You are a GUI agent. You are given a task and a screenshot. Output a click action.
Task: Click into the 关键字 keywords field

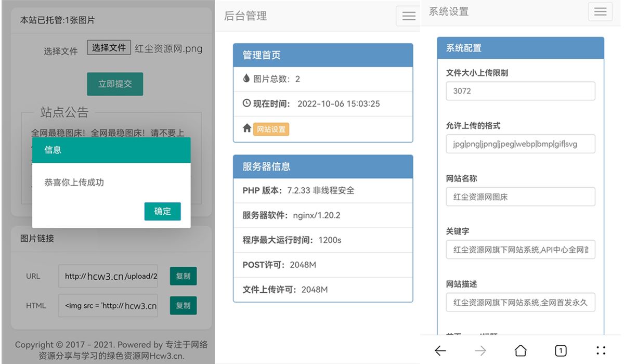tap(520, 250)
